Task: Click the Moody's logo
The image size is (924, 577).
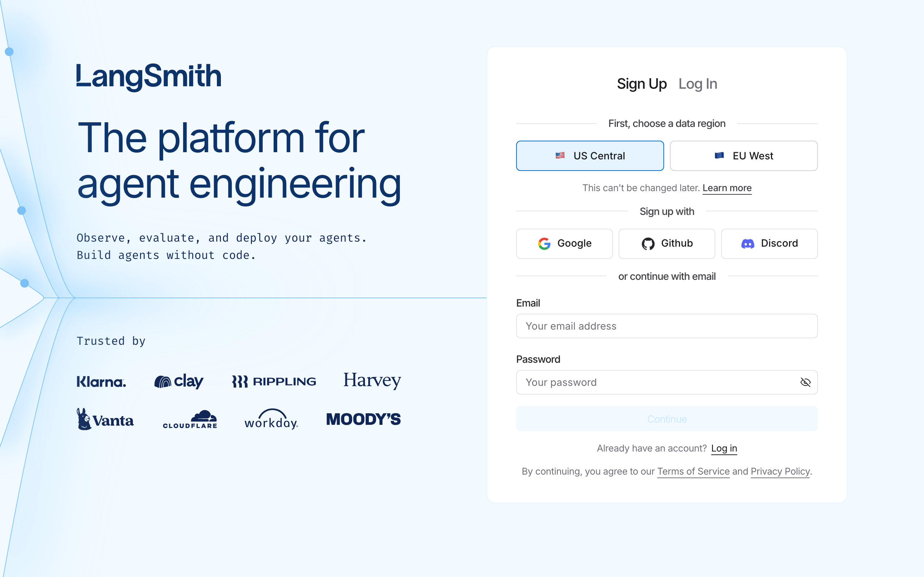Action: pos(363,419)
